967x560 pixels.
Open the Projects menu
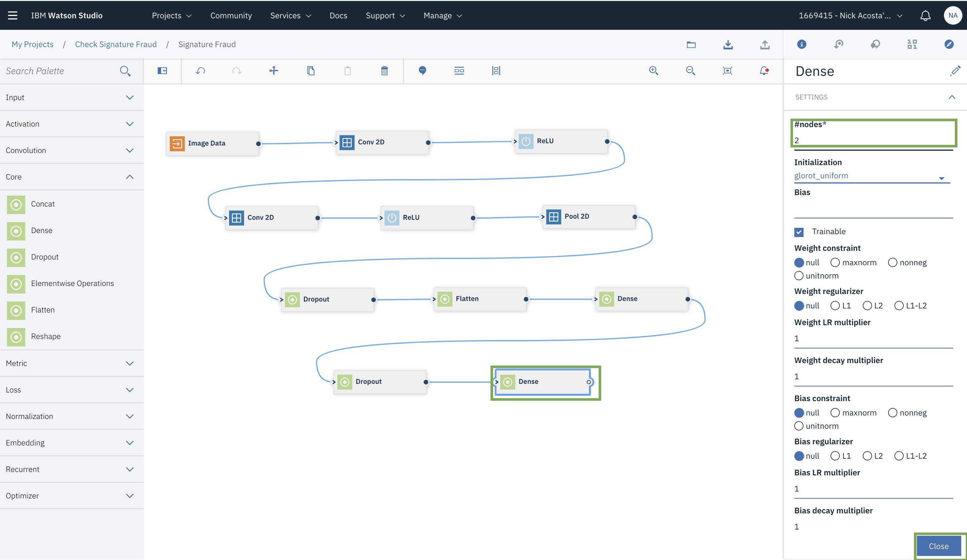pyautogui.click(x=171, y=15)
